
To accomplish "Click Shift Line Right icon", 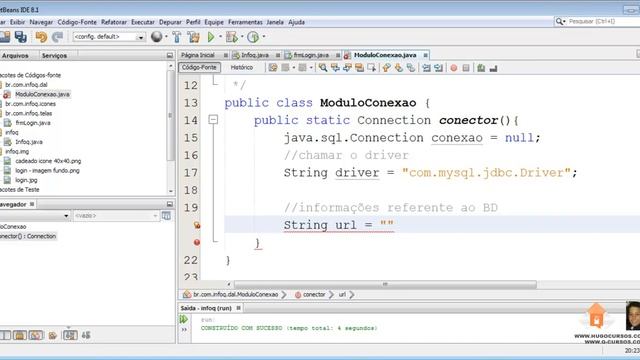I will point(439,68).
